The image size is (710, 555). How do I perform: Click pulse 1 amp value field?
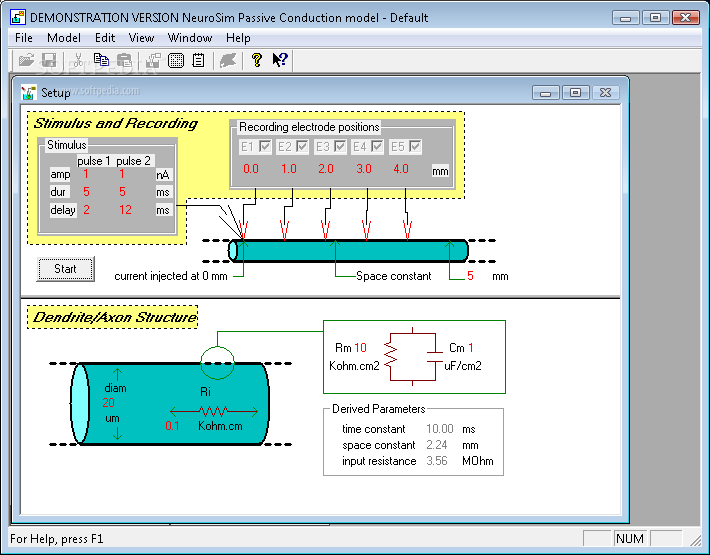[x=86, y=174]
